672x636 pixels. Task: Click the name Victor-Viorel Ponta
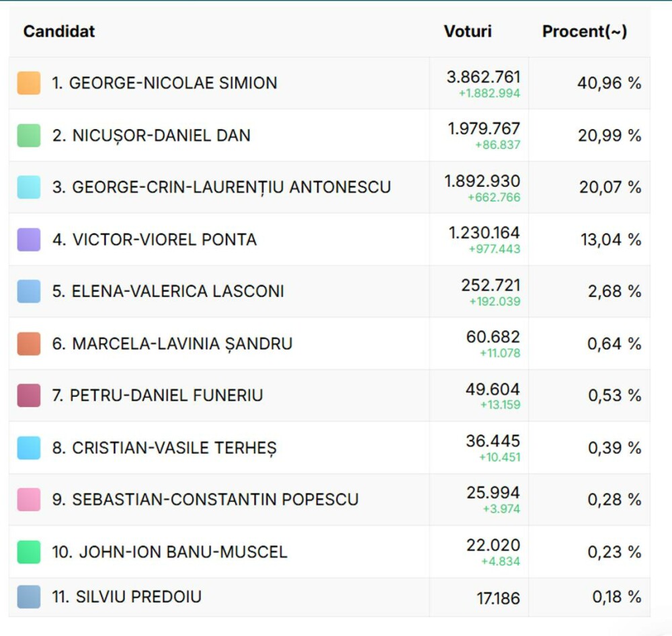[x=155, y=240]
